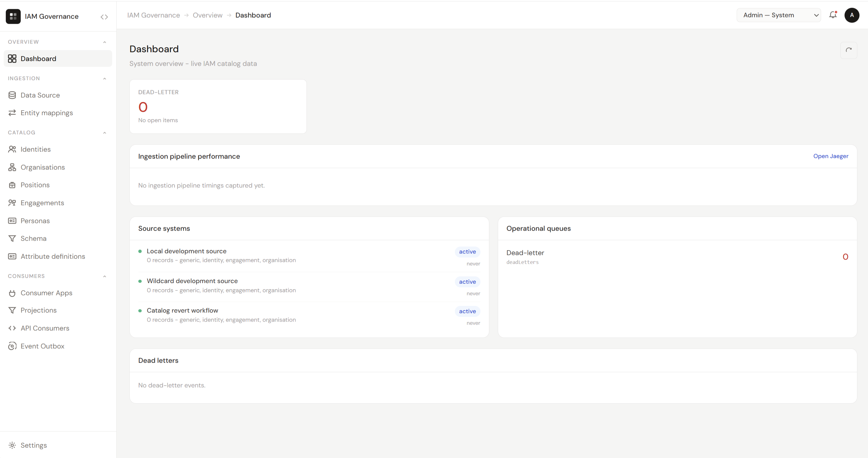Collapse the CONSUMERS section chevron
This screenshot has height=458, width=868.
(x=105, y=276)
